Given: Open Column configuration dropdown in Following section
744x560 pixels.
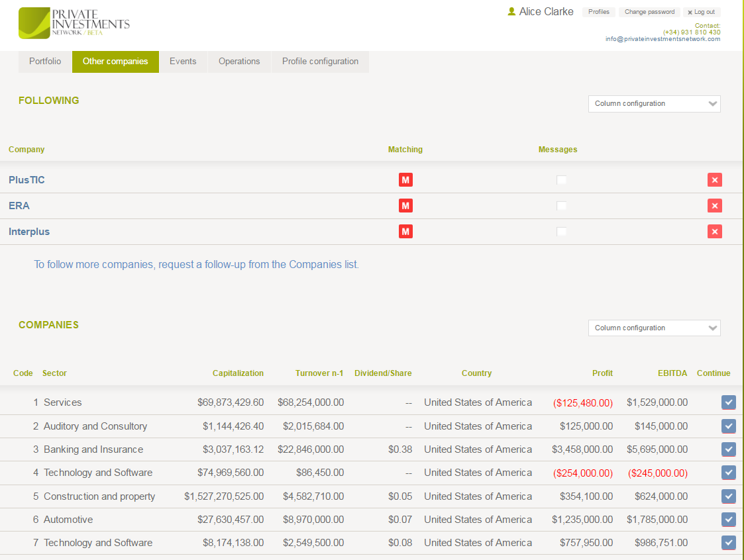Looking at the screenshot, I should pyautogui.click(x=654, y=104).
